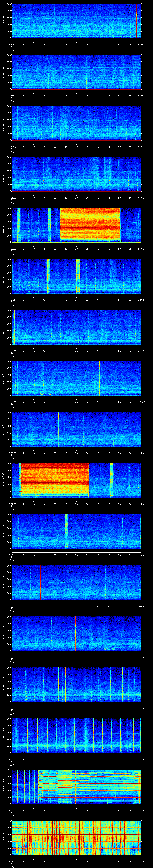Click the red vertical spike in the 8:00:00 spectrogram

point(59,429)
